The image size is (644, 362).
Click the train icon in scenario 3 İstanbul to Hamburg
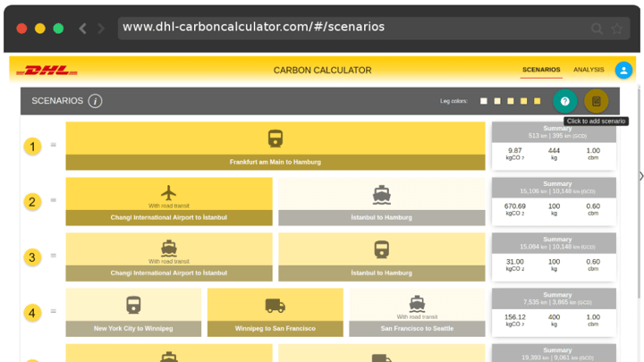pyautogui.click(x=382, y=249)
